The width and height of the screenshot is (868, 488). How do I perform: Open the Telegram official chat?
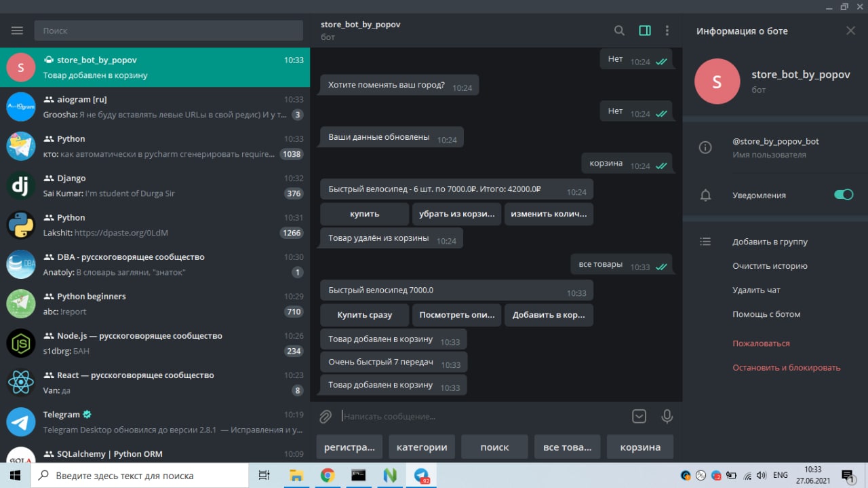pyautogui.click(x=155, y=422)
